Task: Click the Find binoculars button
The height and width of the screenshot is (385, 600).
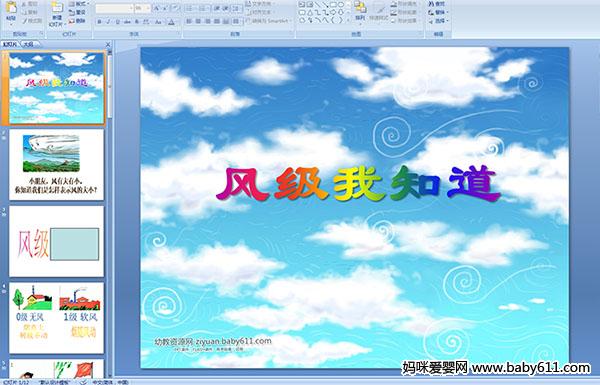Action: pyautogui.click(x=437, y=4)
